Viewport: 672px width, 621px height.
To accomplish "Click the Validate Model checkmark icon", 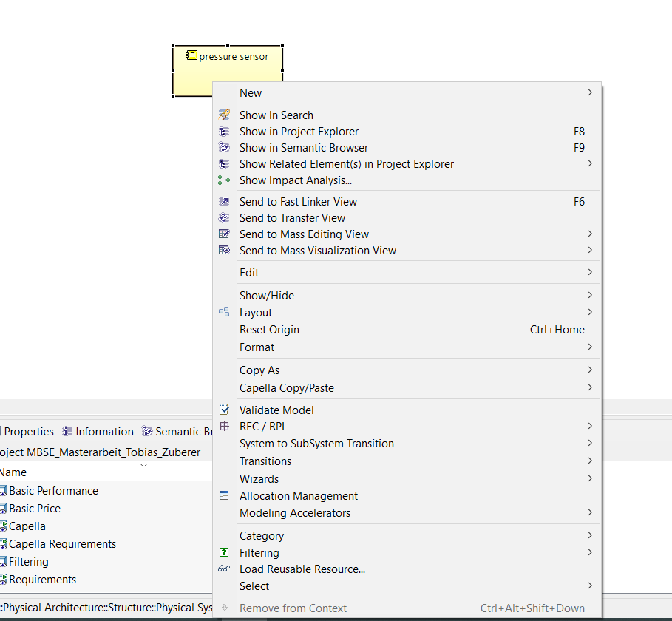I will pos(224,410).
